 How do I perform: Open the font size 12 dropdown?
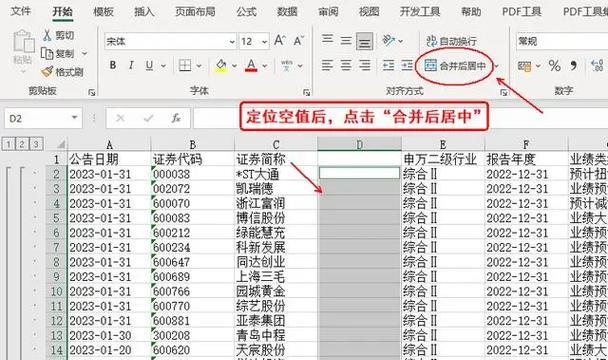coord(264,42)
